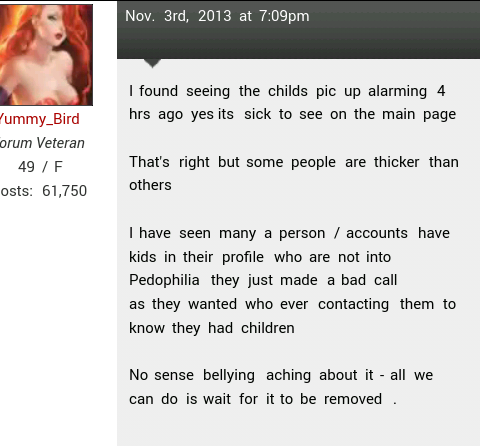Click the speech bubble pointer arrow

pyautogui.click(x=152, y=63)
